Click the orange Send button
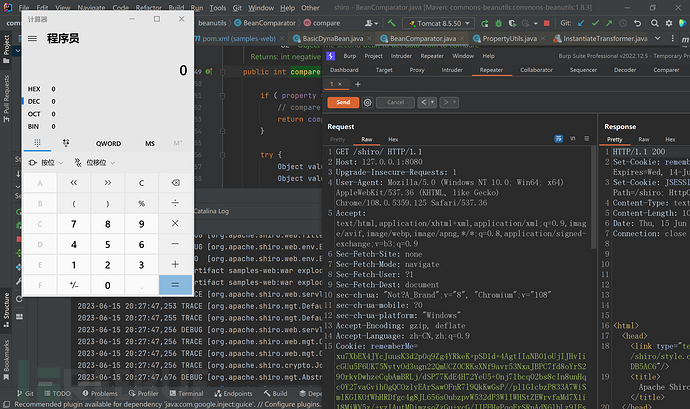Viewport: 690px width, 409px height. pos(343,102)
